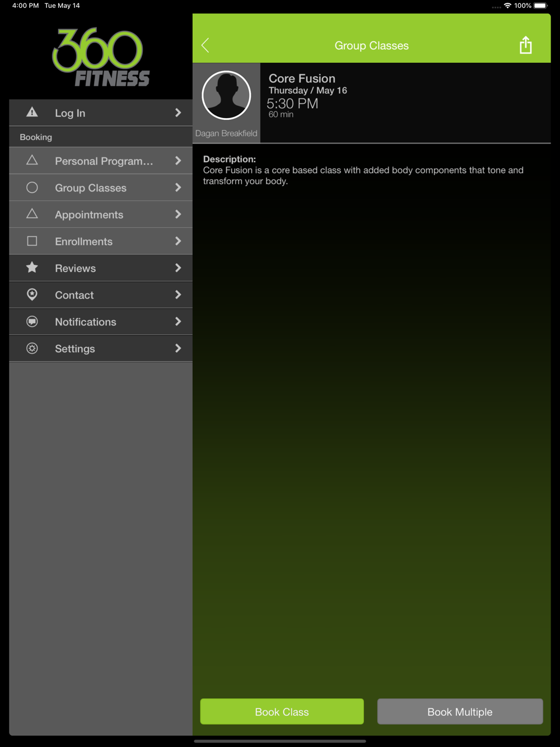Screen dimensions: 560x747
Task: Expand Group Classes chevron arrow
Action: tap(178, 188)
